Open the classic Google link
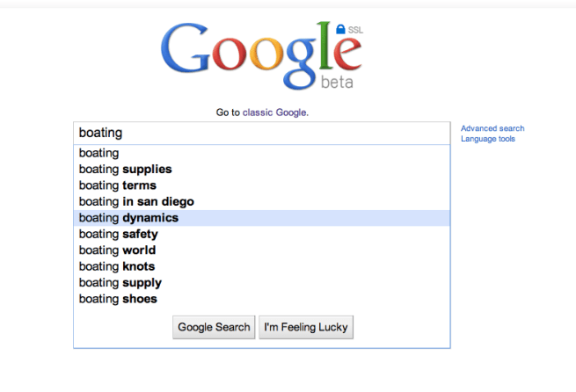The width and height of the screenshot is (576, 392). (x=275, y=113)
